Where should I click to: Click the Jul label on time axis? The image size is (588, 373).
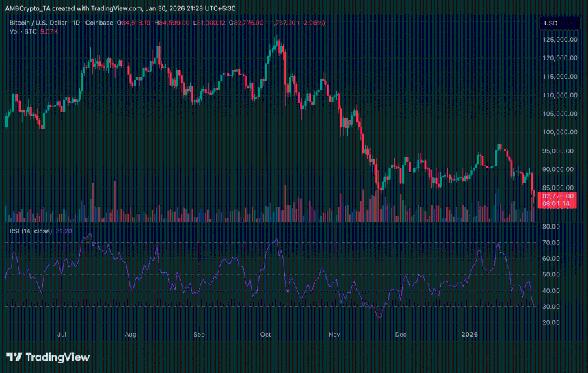point(62,335)
